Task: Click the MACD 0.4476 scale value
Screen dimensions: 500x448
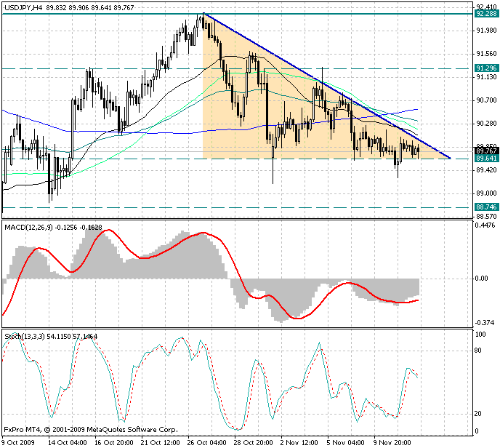Action: tap(485, 225)
